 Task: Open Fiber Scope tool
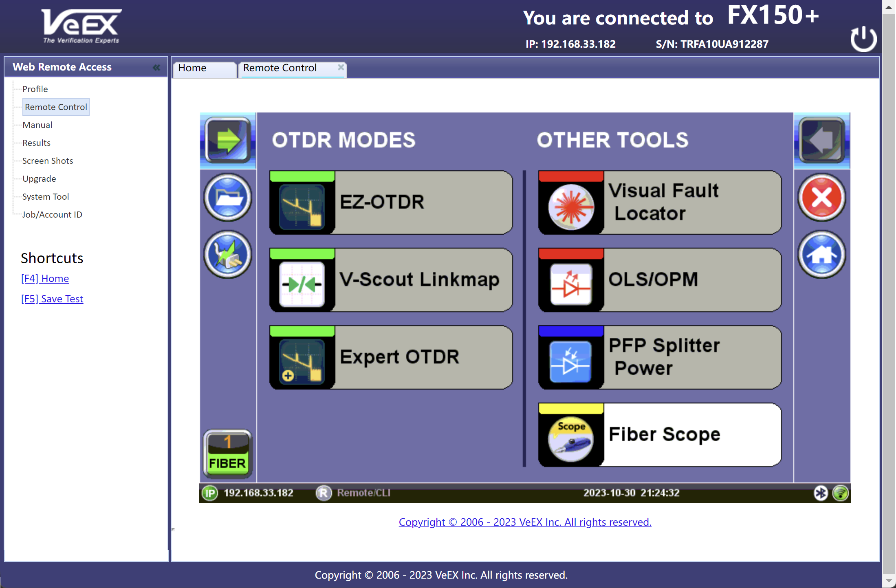pyautogui.click(x=660, y=435)
